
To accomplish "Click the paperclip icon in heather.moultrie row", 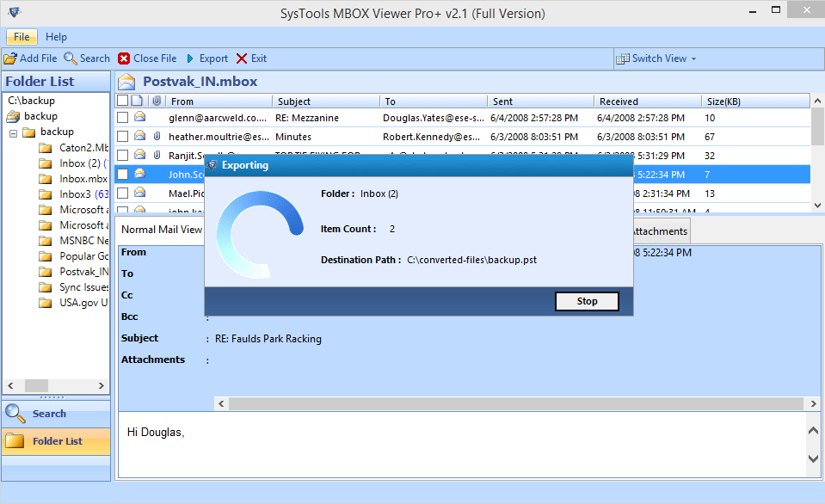I will (x=157, y=136).
